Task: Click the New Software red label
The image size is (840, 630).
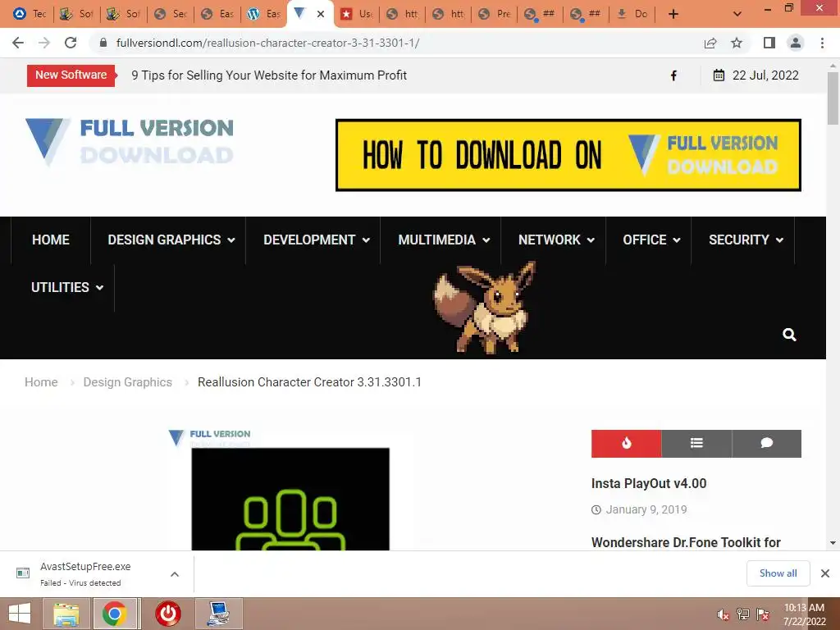Action: click(x=71, y=75)
